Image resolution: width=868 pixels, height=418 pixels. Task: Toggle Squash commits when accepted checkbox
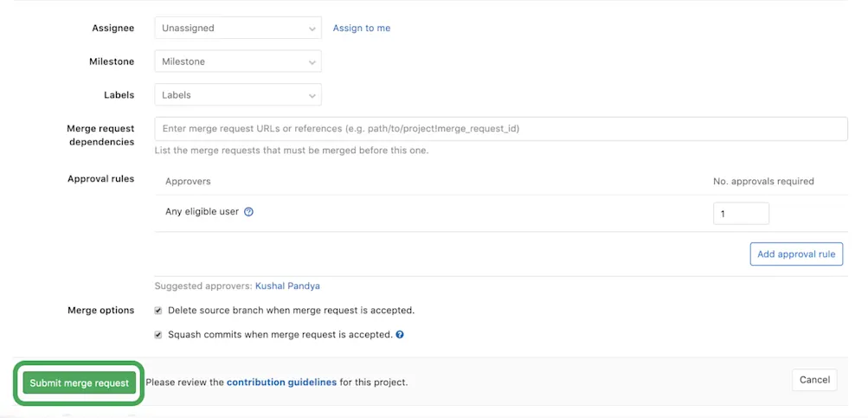(158, 335)
